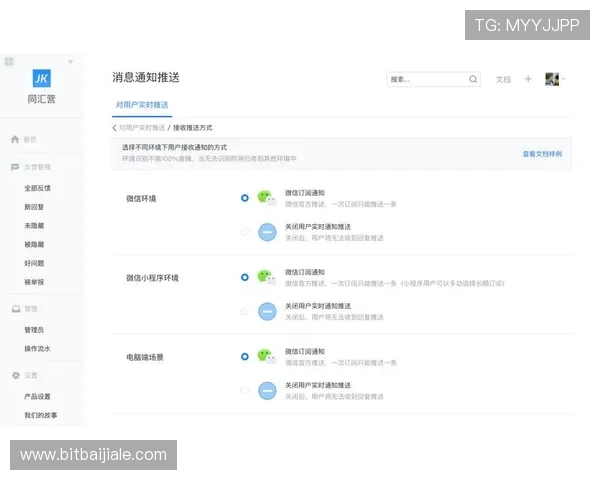Image resolution: width=600 pixels, height=480 pixels.
Task: Click WeChat icon under 微信小程序环境
Action: tap(267, 277)
